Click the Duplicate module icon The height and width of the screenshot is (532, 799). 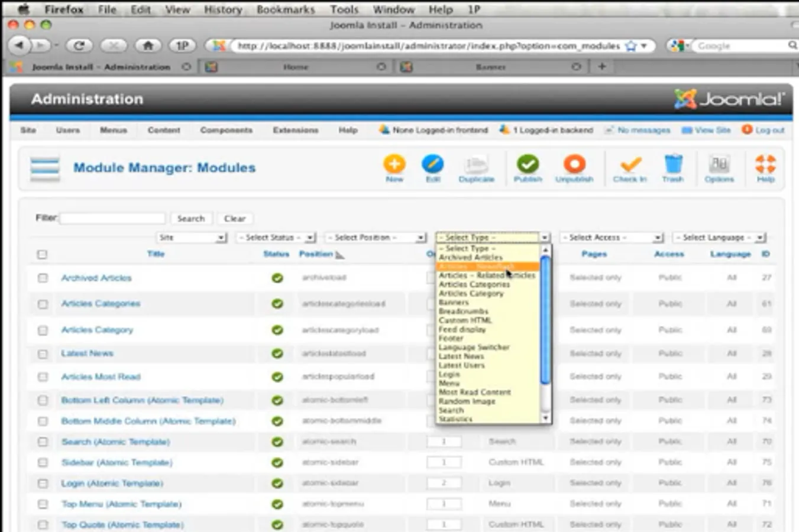point(476,164)
